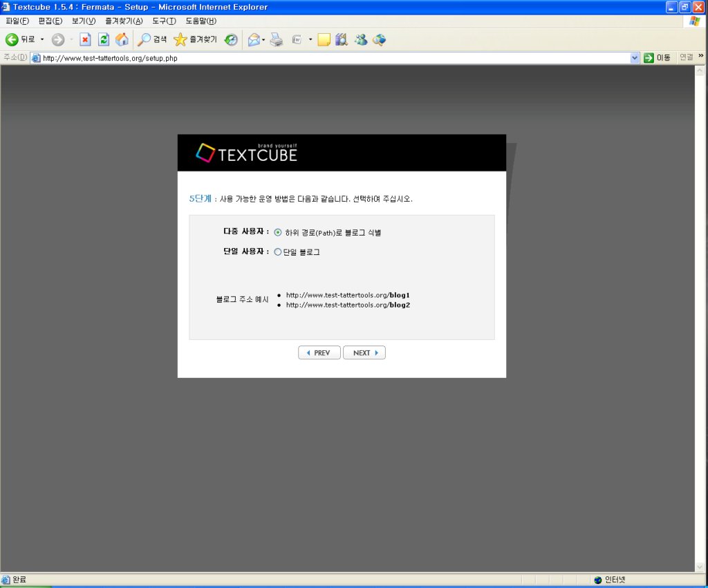The height and width of the screenshot is (588, 708).
Task: Click the edit document toolbar icon
Action: click(x=297, y=39)
